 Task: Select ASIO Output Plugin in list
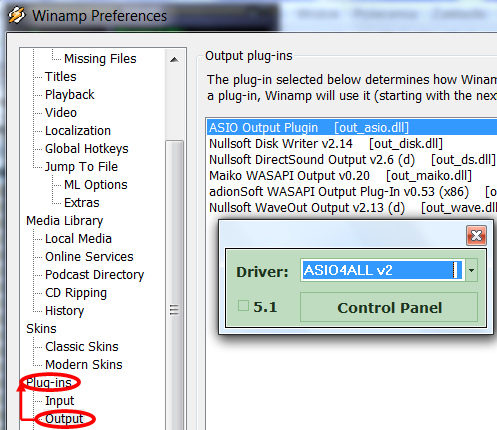coord(352,128)
